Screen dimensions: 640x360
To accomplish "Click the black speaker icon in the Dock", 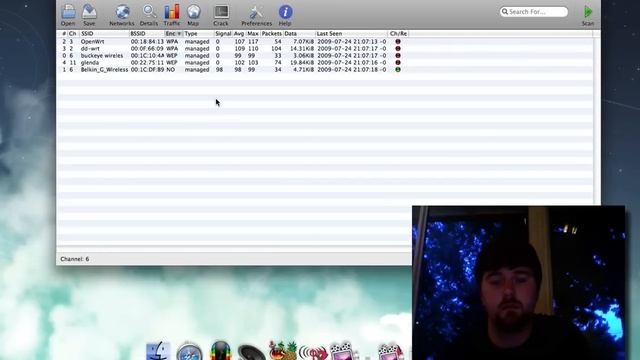I will click(x=251, y=353).
